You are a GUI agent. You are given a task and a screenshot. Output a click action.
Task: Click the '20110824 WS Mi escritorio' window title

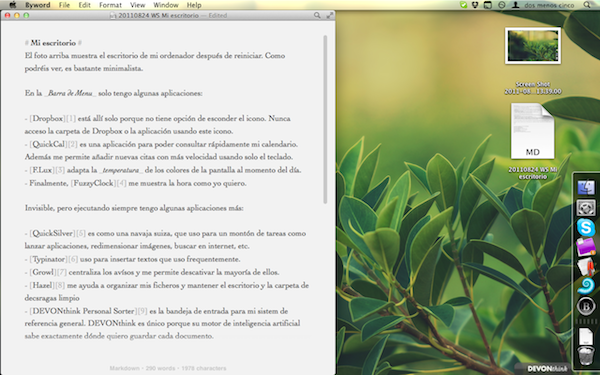[x=158, y=15]
